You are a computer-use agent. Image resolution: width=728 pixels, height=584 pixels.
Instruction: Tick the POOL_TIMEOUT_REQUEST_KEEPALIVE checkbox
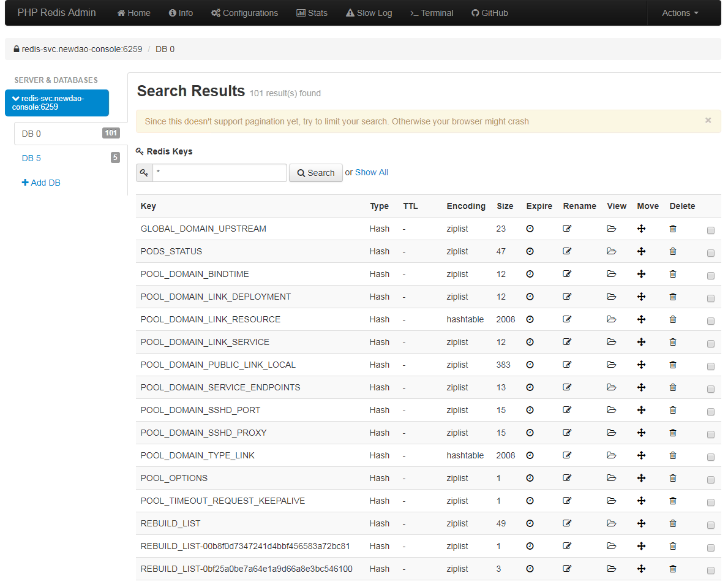pos(710,503)
